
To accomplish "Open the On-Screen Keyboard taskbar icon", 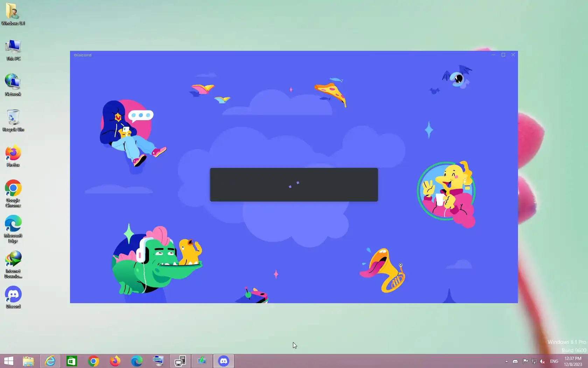I will pyautogui.click(x=159, y=361).
